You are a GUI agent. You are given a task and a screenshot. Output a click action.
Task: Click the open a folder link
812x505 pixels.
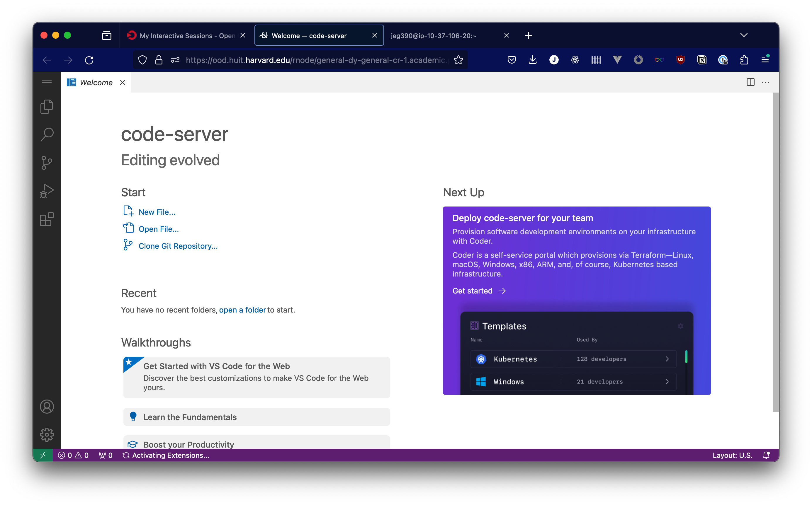click(x=242, y=310)
